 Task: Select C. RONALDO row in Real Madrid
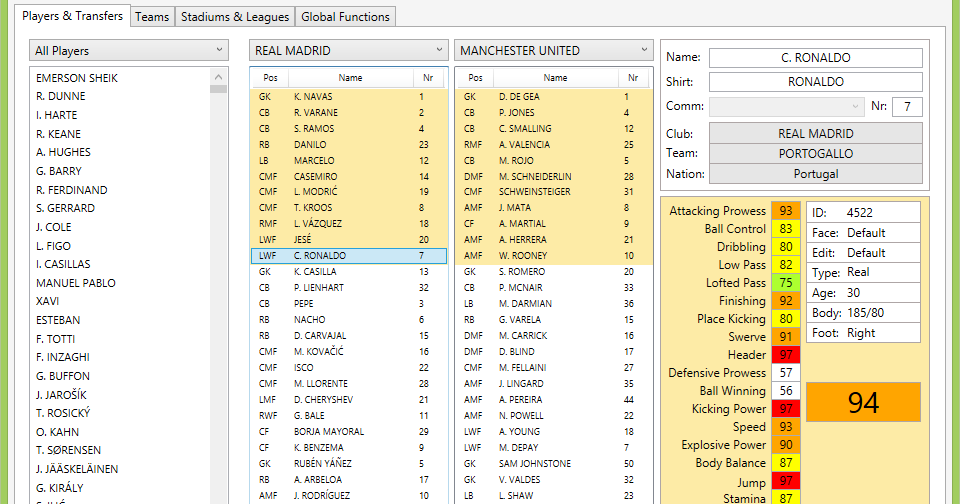(349, 255)
